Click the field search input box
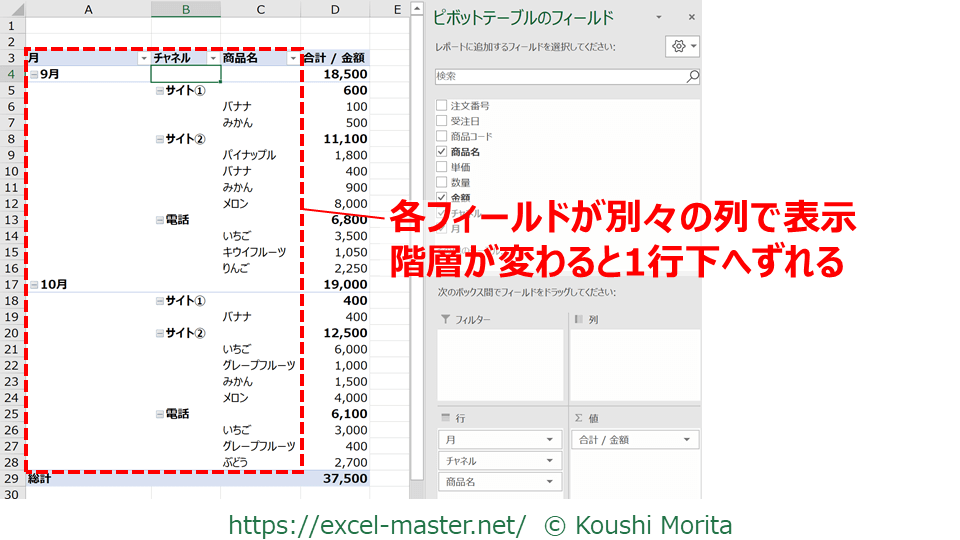 click(558, 76)
